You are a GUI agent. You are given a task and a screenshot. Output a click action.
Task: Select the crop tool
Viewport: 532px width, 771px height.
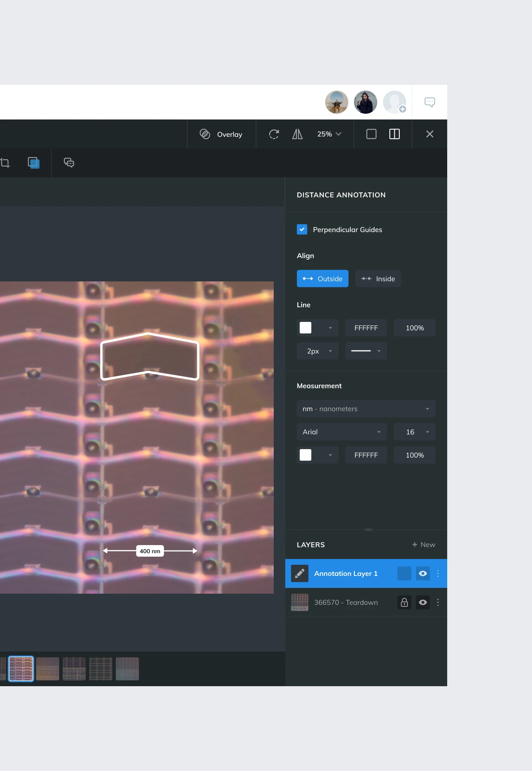click(x=5, y=163)
